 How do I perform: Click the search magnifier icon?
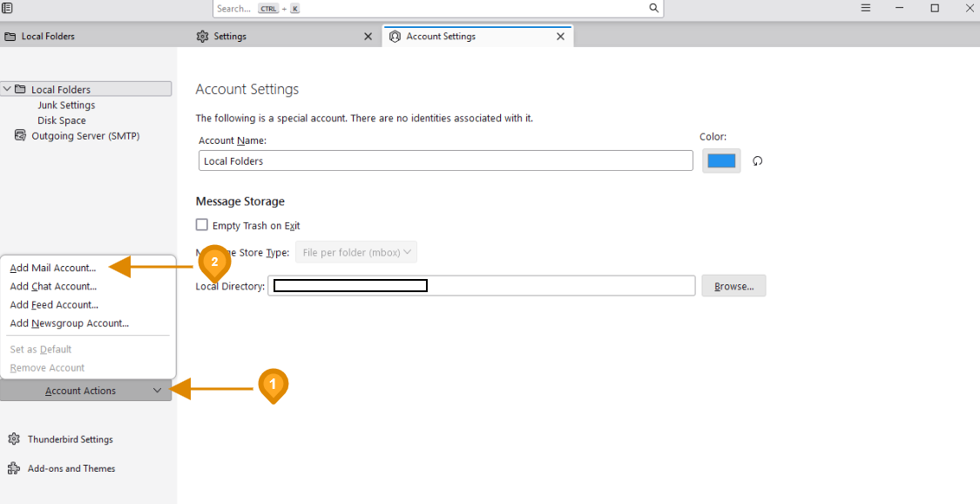(653, 8)
